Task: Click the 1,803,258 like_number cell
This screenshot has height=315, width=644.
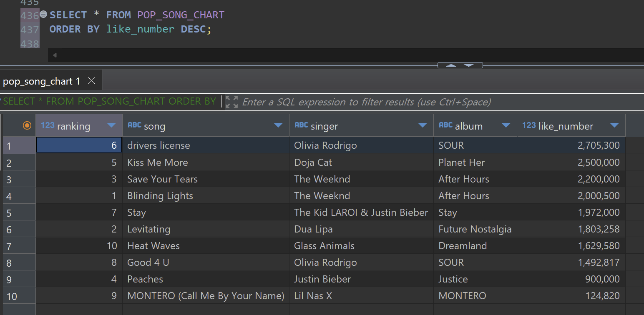Action: click(571, 229)
